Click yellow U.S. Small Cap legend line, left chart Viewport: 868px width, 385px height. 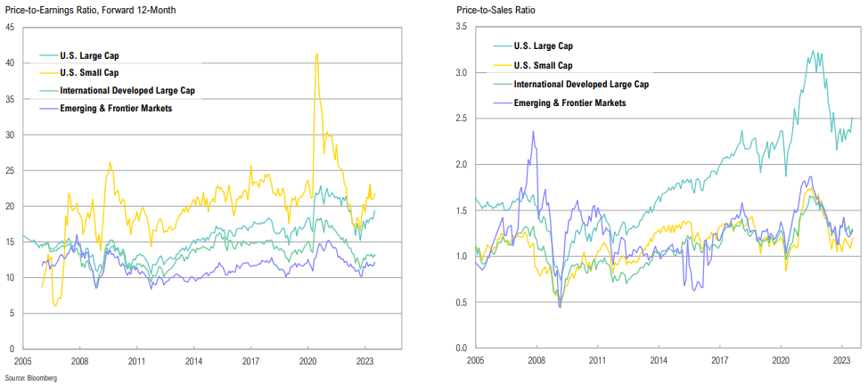[x=43, y=72]
